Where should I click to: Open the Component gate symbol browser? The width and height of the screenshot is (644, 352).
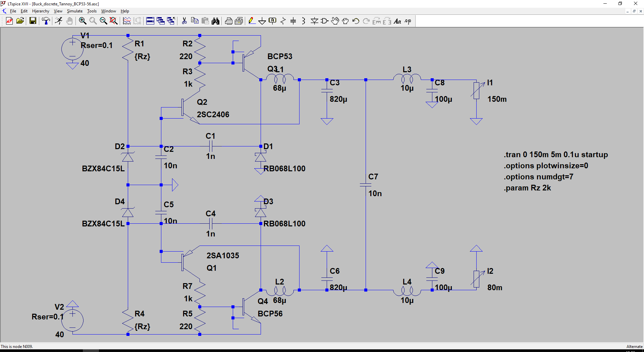click(325, 21)
